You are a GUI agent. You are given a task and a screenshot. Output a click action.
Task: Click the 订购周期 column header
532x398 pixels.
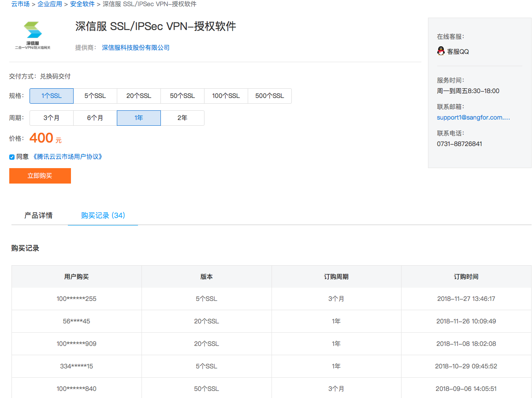click(x=336, y=277)
